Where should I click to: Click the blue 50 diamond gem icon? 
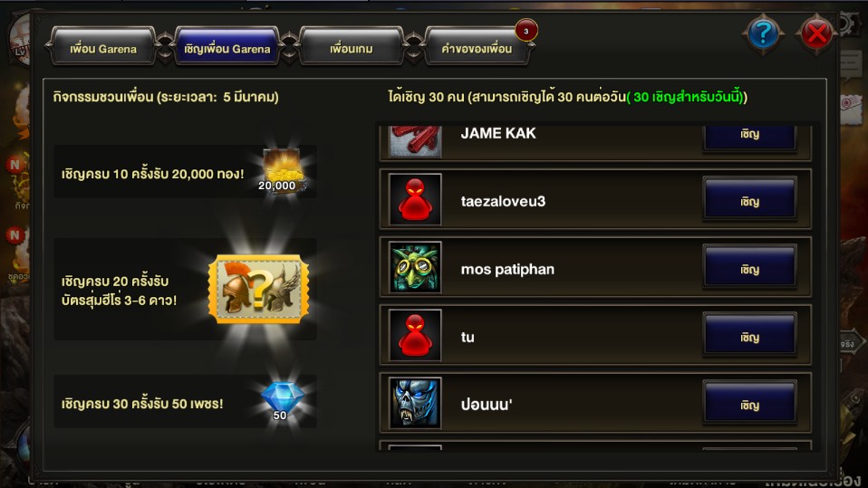tap(281, 401)
